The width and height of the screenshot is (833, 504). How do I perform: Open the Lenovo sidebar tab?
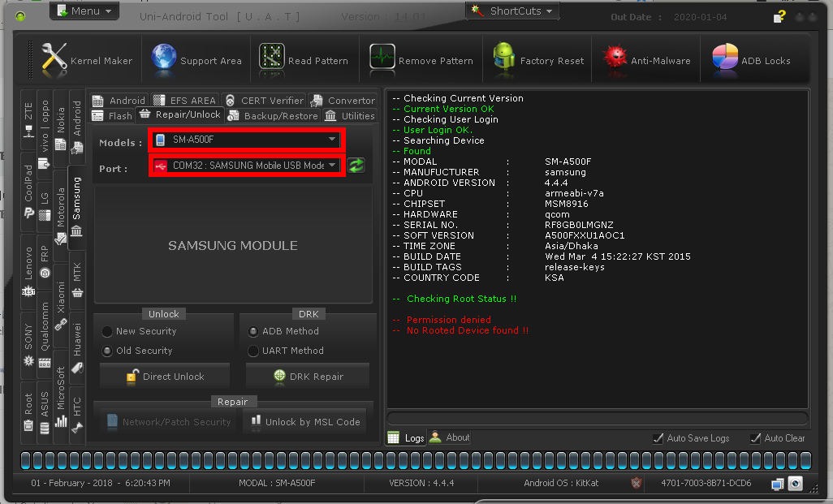(x=28, y=270)
